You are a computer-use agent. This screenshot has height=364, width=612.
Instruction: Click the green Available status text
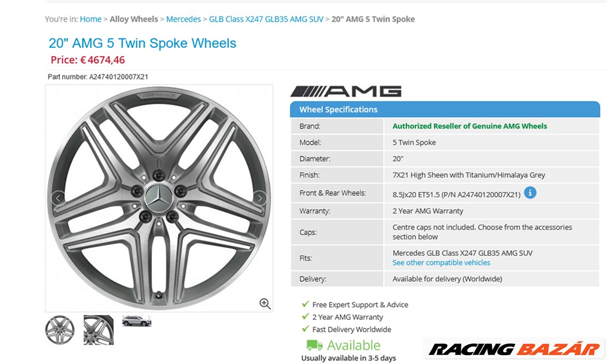tap(354, 345)
